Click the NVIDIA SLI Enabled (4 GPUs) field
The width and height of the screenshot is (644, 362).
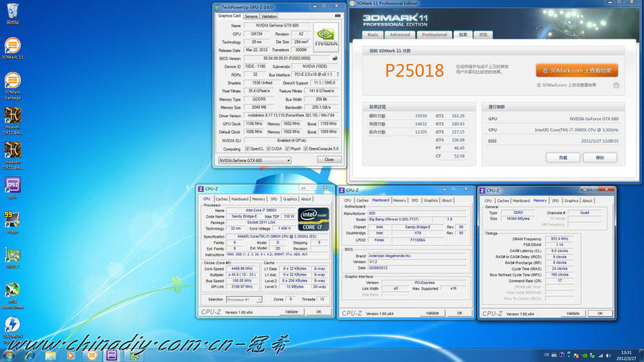coord(291,140)
